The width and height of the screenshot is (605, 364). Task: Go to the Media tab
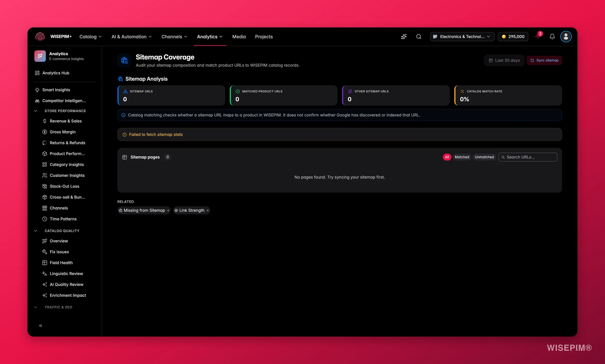(x=239, y=37)
